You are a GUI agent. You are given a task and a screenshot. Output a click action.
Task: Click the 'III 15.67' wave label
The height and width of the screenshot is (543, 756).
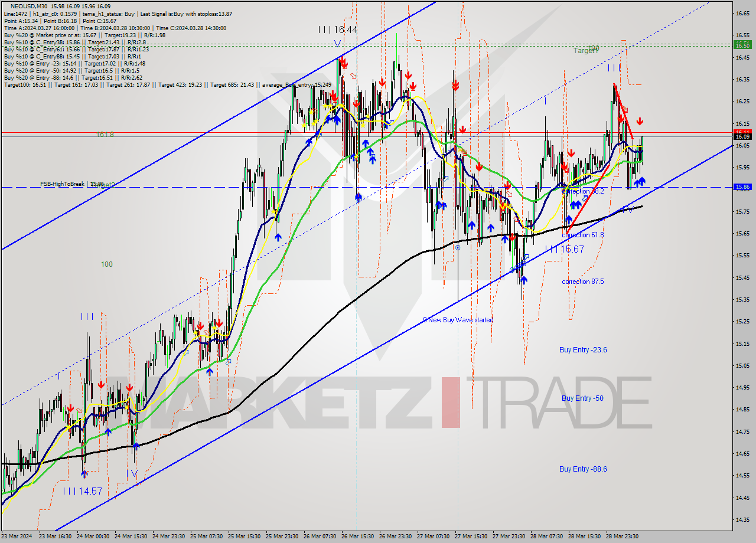(565, 250)
